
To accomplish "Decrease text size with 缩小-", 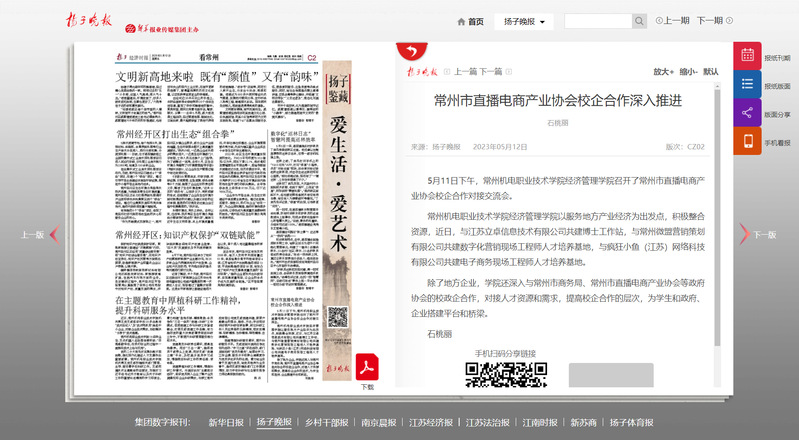I will point(687,72).
